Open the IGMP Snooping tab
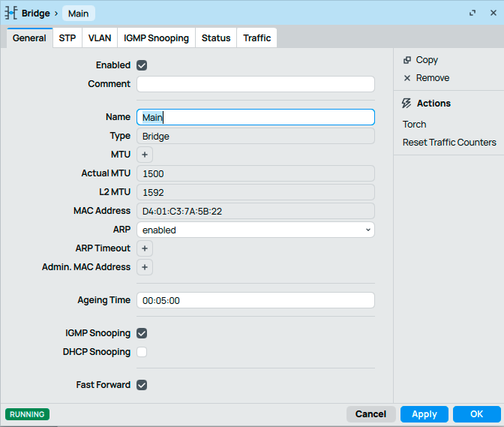This screenshot has width=504, height=427. tap(157, 38)
